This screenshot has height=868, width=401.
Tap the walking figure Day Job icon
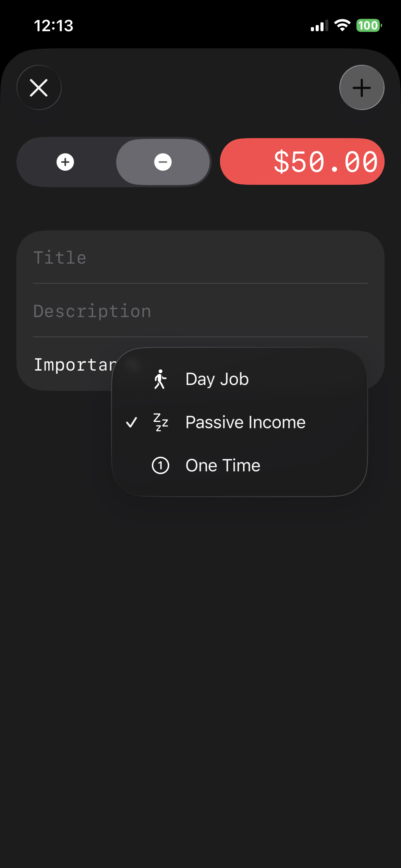tap(160, 379)
